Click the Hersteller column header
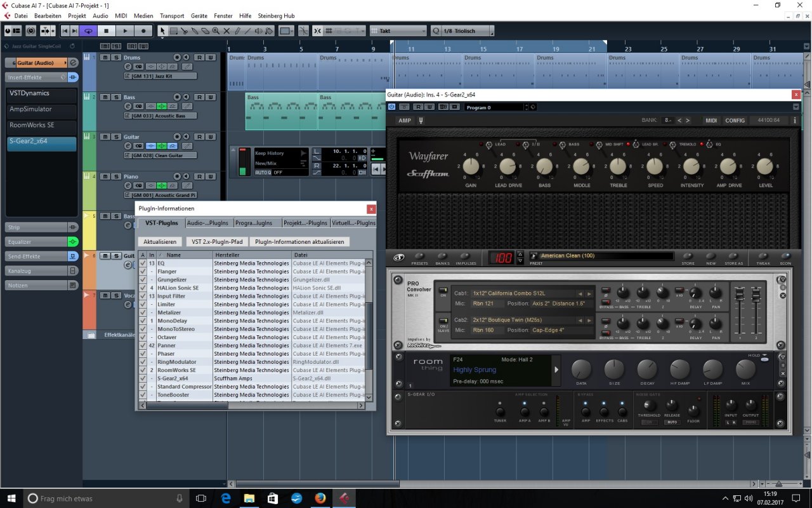 click(252, 255)
